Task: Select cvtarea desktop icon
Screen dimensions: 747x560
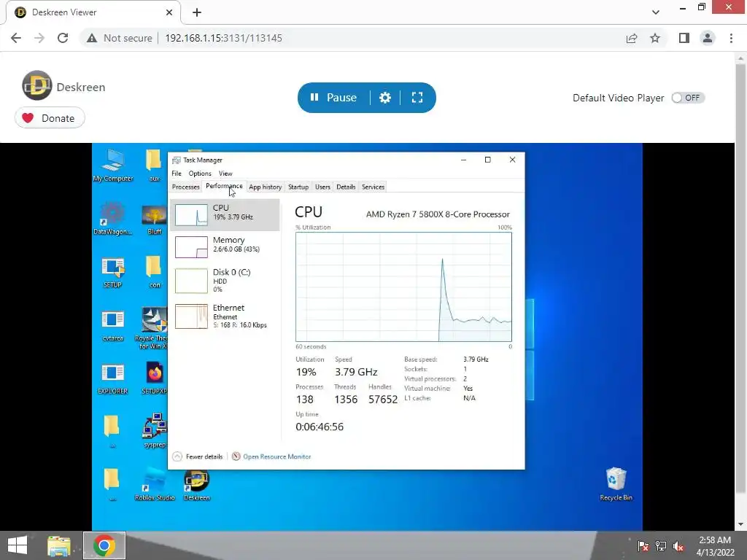Action: click(x=113, y=326)
